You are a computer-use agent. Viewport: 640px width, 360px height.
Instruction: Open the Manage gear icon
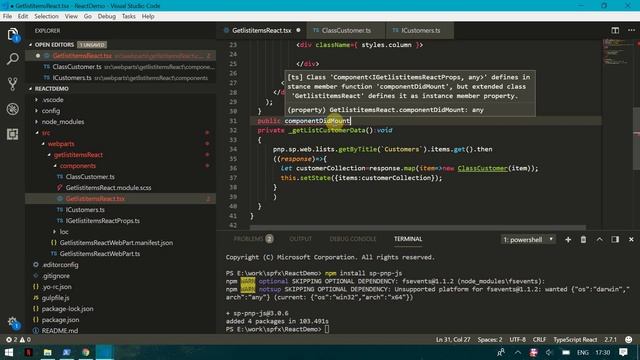tap(13, 322)
